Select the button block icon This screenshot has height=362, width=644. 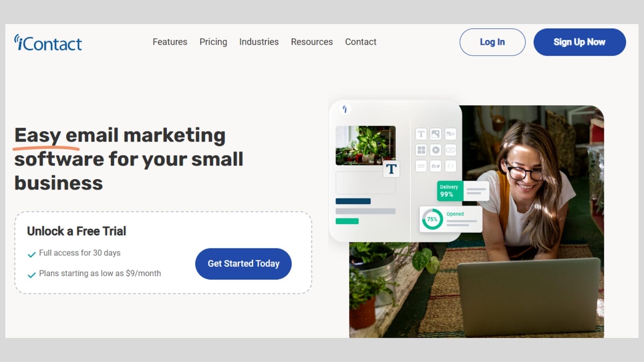click(450, 150)
